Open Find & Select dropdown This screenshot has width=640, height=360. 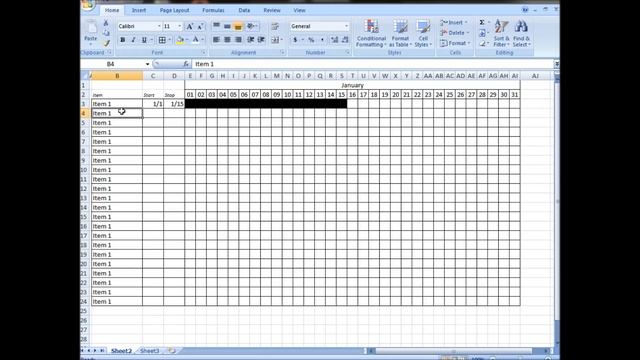tap(521, 33)
